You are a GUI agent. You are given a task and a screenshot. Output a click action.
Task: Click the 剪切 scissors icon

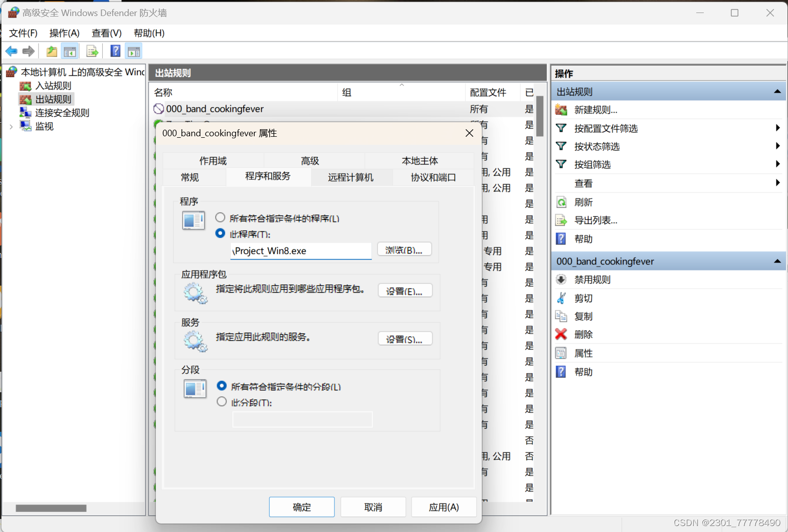coord(561,298)
